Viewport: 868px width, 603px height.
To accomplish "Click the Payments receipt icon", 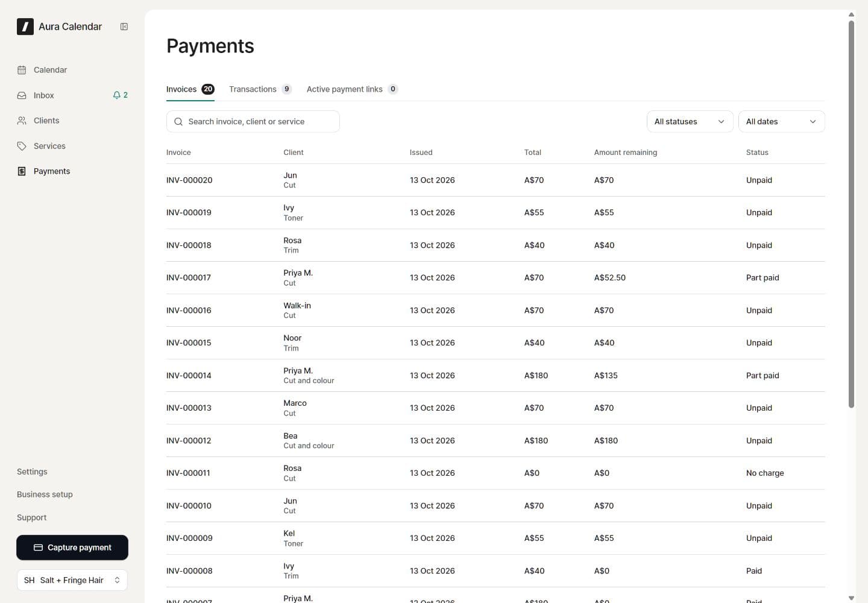I will tap(22, 171).
